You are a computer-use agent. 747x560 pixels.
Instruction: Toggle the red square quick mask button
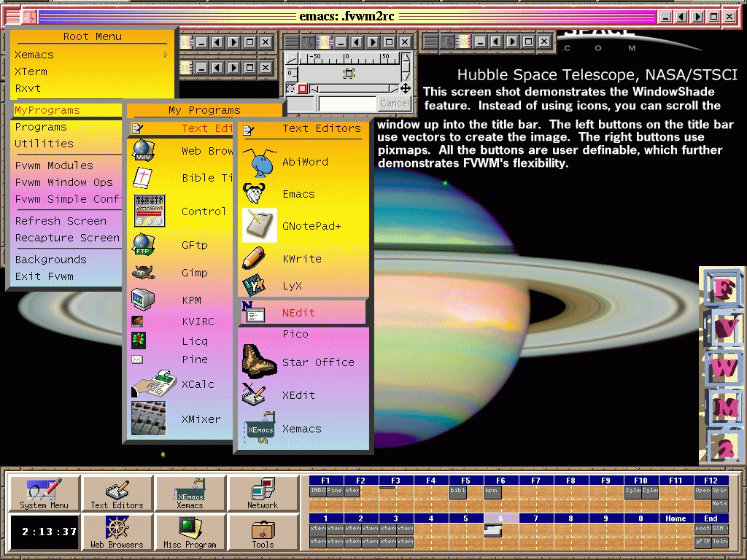pos(302,88)
